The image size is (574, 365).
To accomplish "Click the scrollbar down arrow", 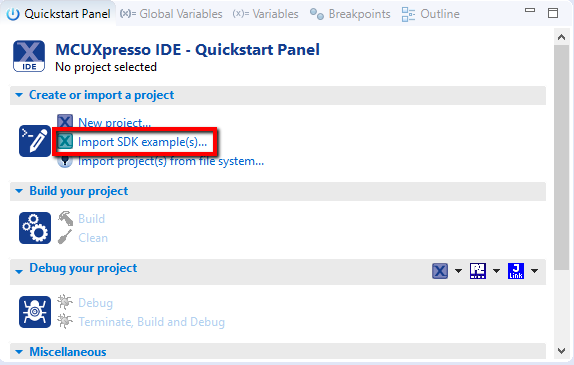I will (x=562, y=351).
